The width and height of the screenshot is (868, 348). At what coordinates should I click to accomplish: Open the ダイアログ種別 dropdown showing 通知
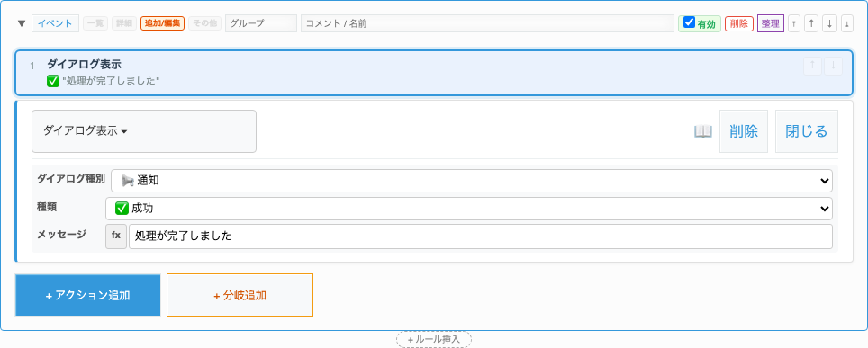point(472,181)
